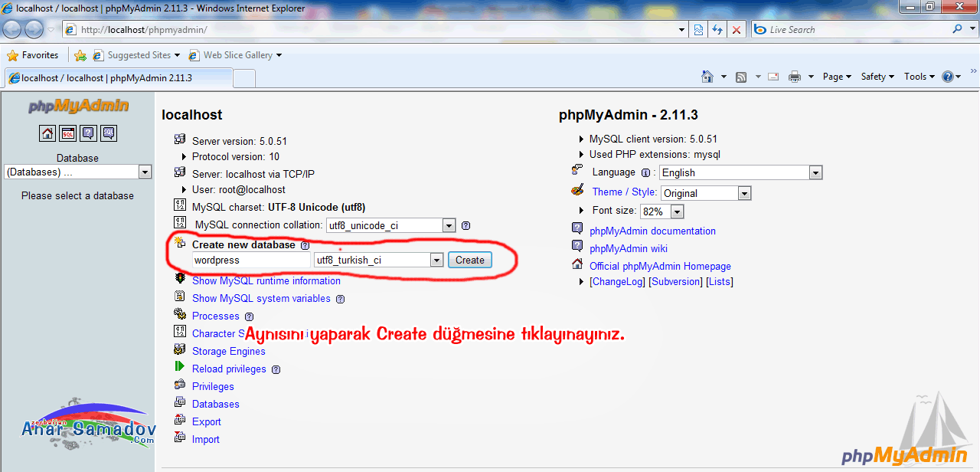The image size is (980, 472).
Task: Click the Theme / Style paint icon
Action: (577, 190)
